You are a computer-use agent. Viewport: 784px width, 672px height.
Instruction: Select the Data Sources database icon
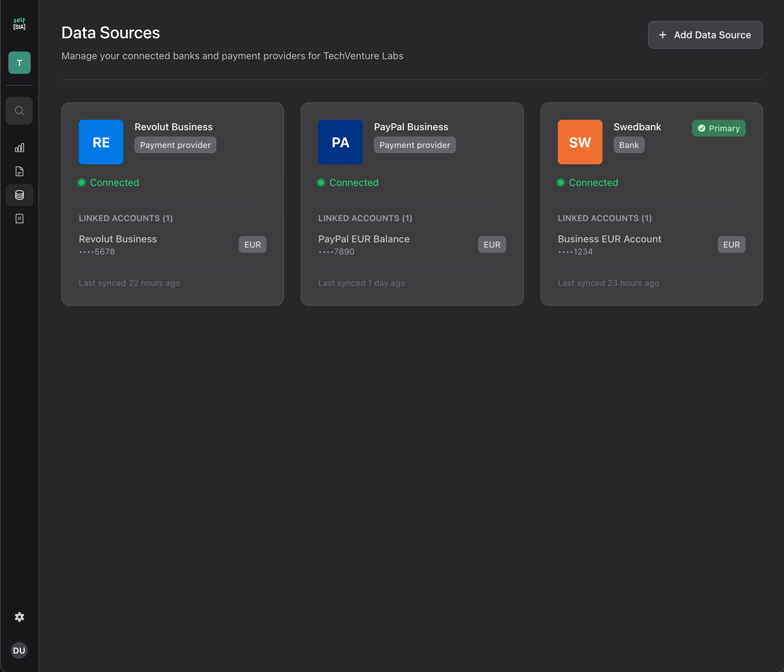19,195
